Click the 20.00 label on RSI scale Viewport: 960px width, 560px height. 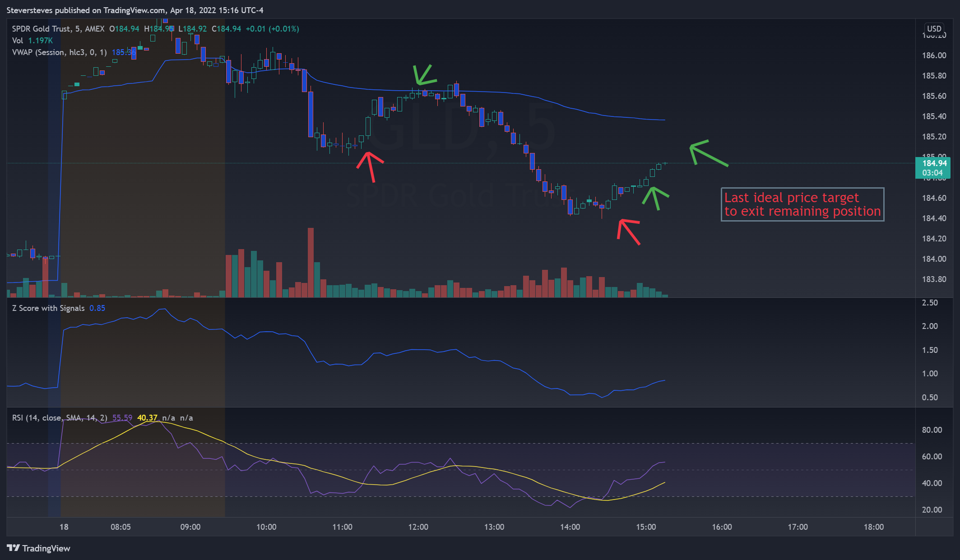tap(932, 510)
